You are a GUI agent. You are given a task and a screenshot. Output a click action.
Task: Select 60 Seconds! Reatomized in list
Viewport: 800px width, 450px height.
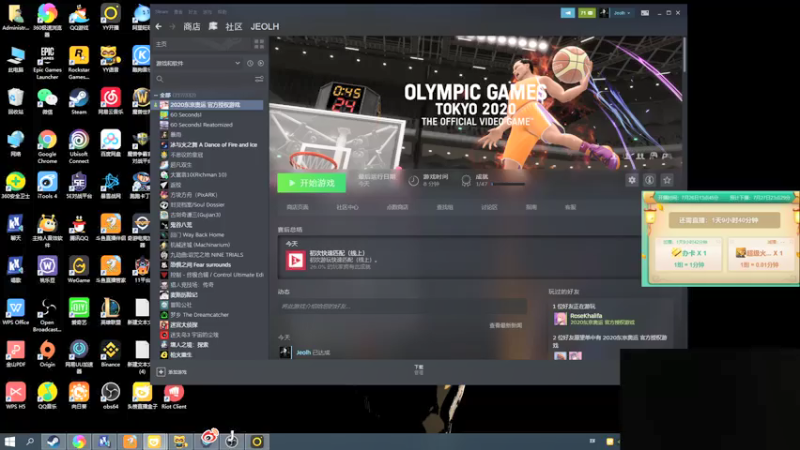[201, 124]
